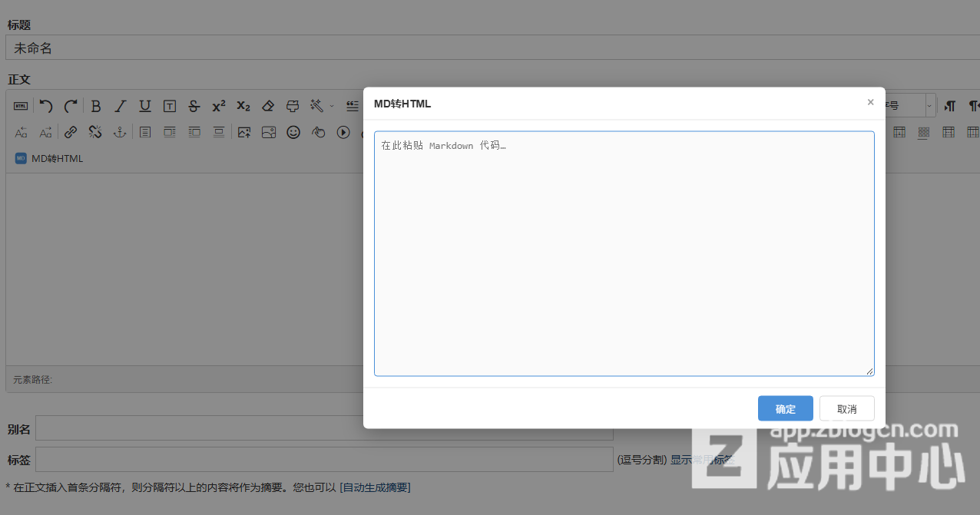980x515 pixels.
Task: Click the eraser clear-format icon
Action: click(268, 106)
